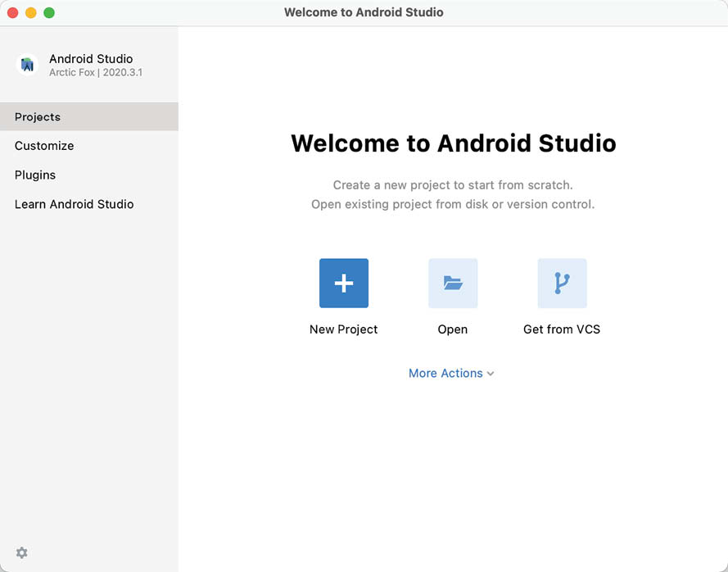Select the Open project tile

coord(453,295)
